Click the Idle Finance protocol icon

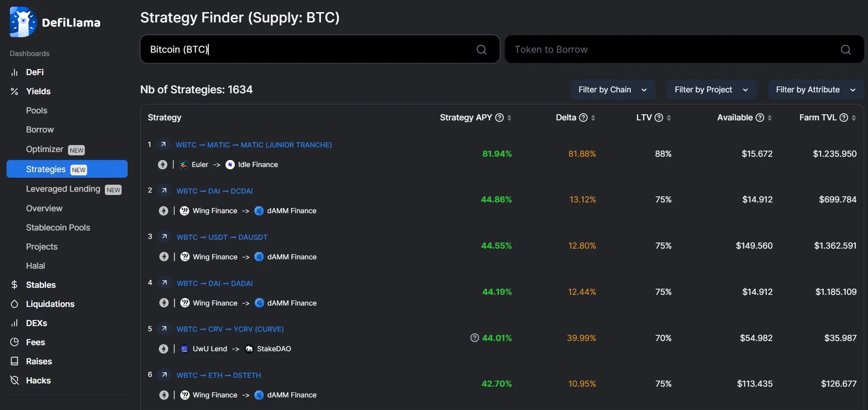point(230,165)
